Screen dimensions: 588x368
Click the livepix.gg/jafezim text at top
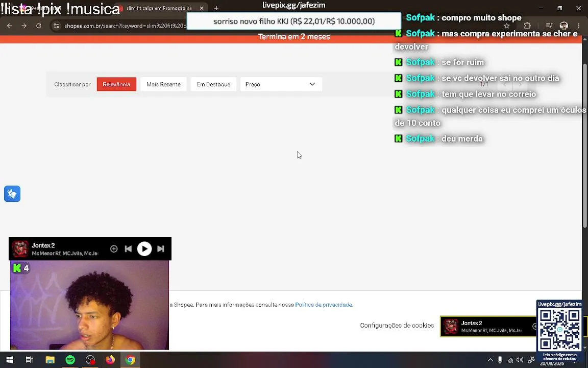coord(293,5)
